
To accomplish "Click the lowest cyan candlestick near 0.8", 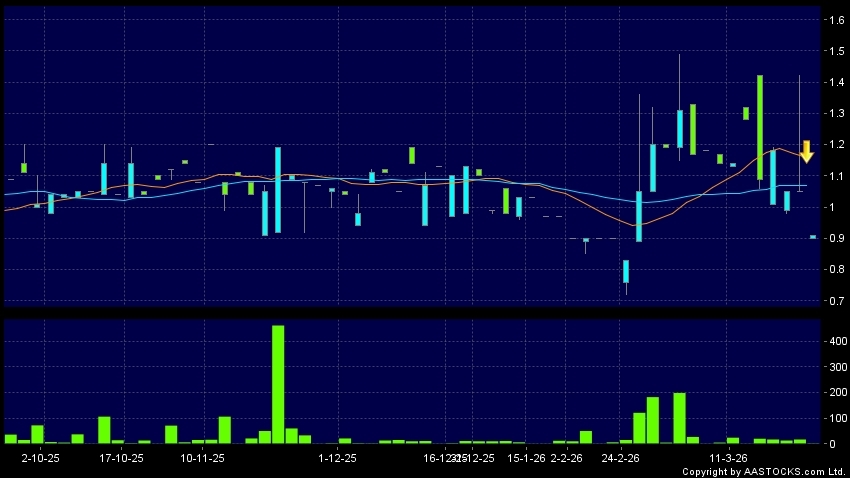I will click(x=626, y=271).
